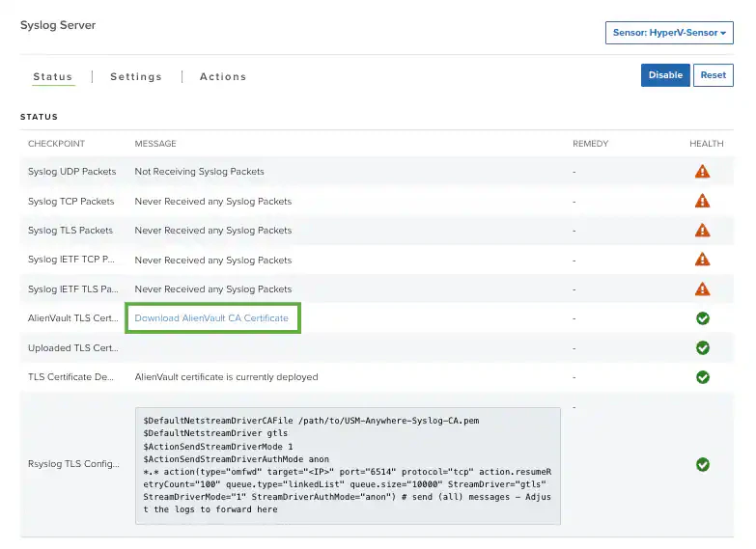Image resolution: width=756 pixels, height=549 pixels.
Task: Click the CHECKPOINT column header
Action: click(x=56, y=144)
